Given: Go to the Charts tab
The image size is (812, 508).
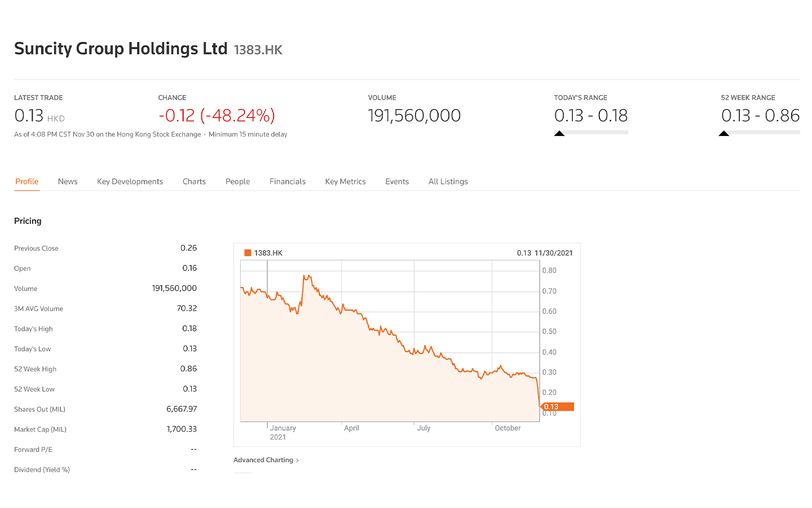Looking at the screenshot, I should pyautogui.click(x=194, y=181).
